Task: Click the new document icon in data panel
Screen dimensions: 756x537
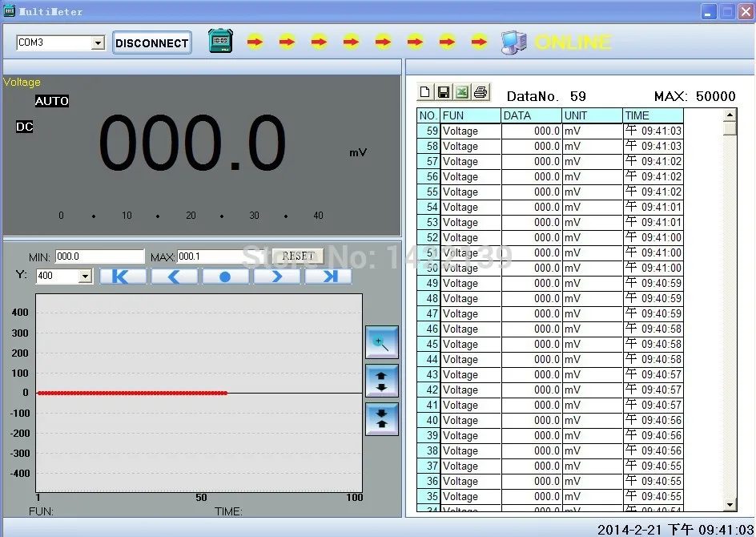Action: [424, 91]
